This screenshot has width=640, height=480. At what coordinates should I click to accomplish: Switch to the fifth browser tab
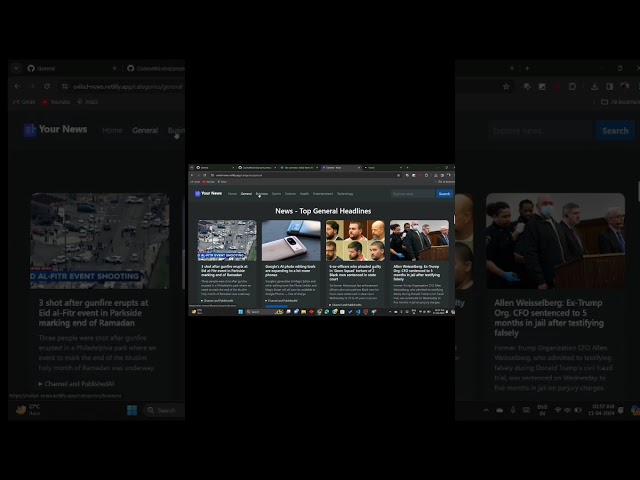(x=382, y=167)
